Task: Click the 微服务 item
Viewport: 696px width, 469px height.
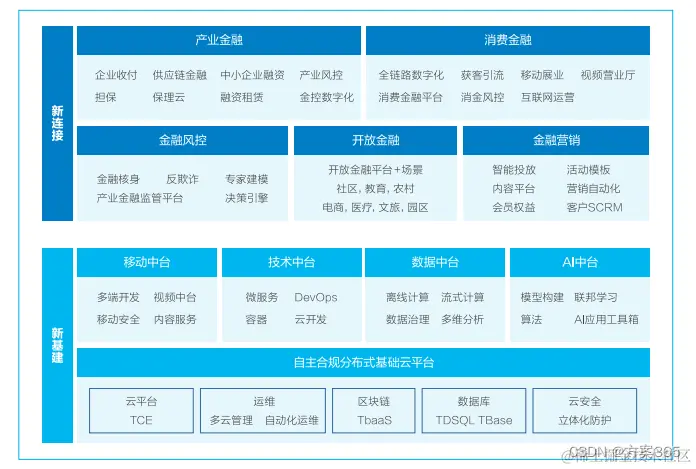Action: click(x=261, y=297)
